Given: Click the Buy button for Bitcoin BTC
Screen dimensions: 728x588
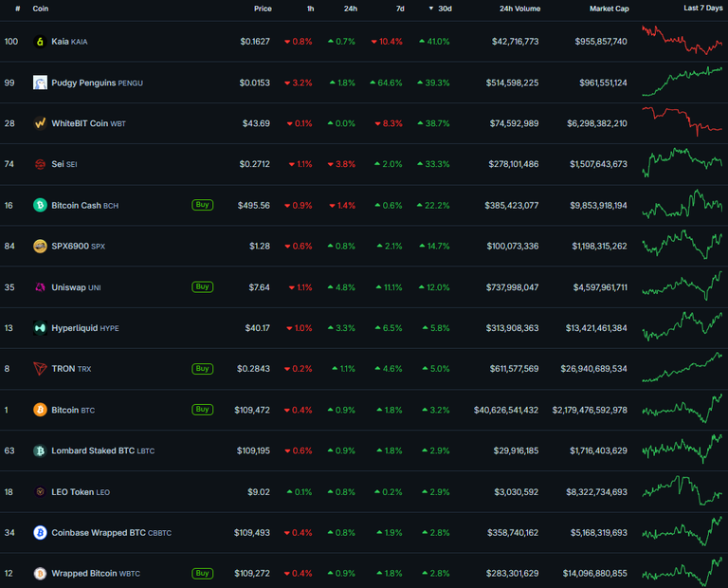Looking at the screenshot, I should pos(203,410).
